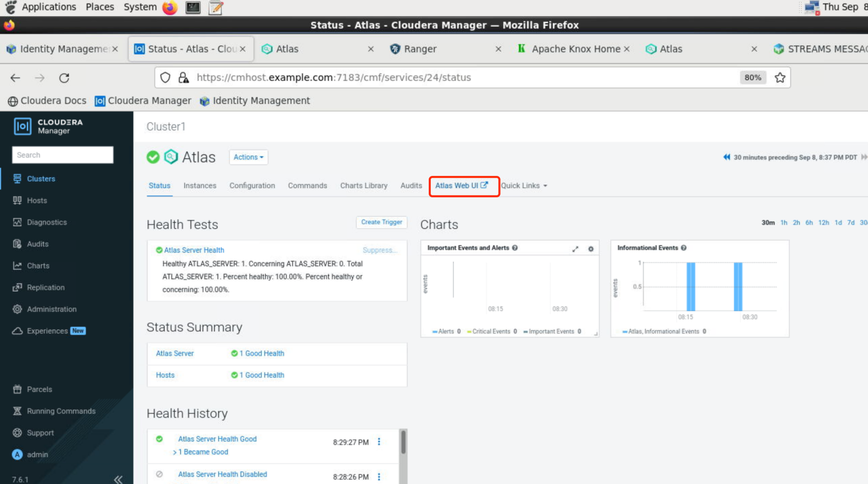The width and height of the screenshot is (868, 484).
Task: Click the Create Trigger button
Action: click(x=381, y=222)
